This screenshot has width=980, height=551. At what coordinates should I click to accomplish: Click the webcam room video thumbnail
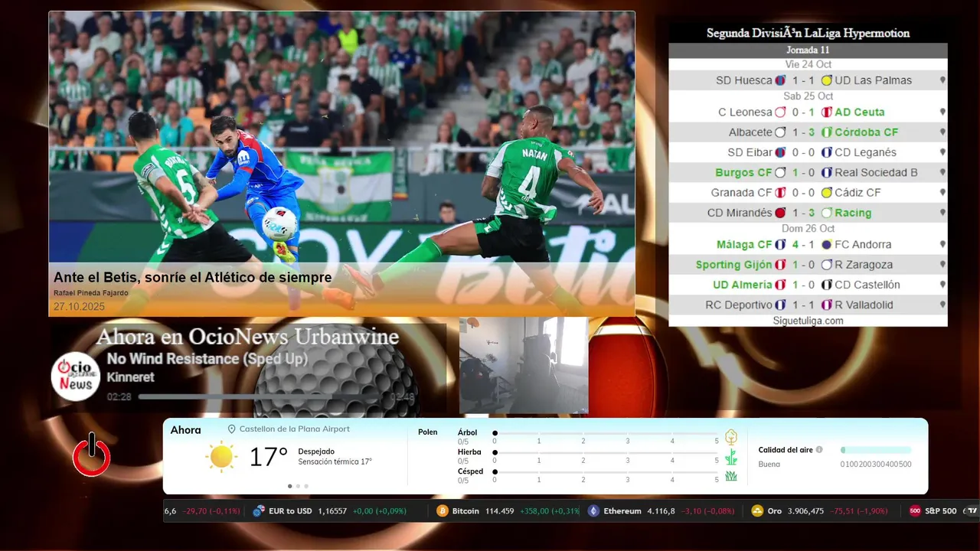(524, 365)
